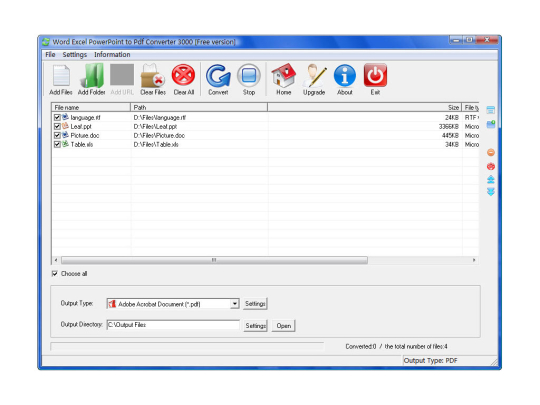This screenshot has height=405, width=540.
Task: Minimize the converter window
Action: coord(456,40)
